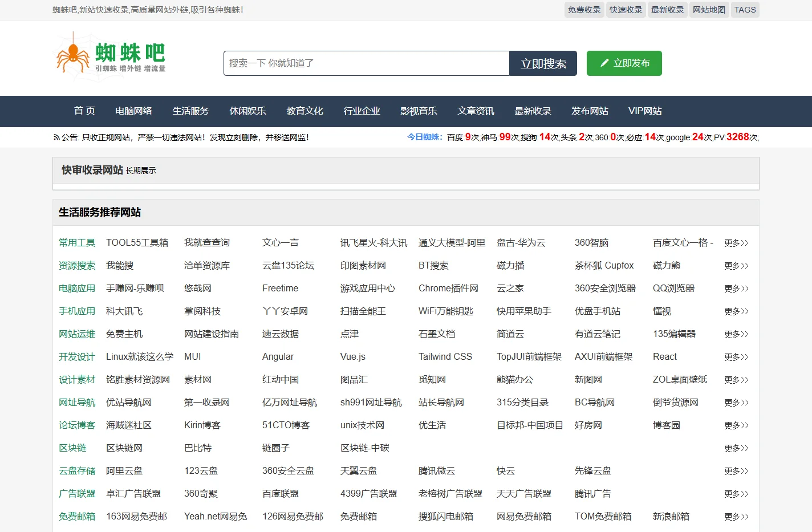This screenshot has width=812, height=532.
Task: Open the 阿里云盘 link
Action: [124, 471]
